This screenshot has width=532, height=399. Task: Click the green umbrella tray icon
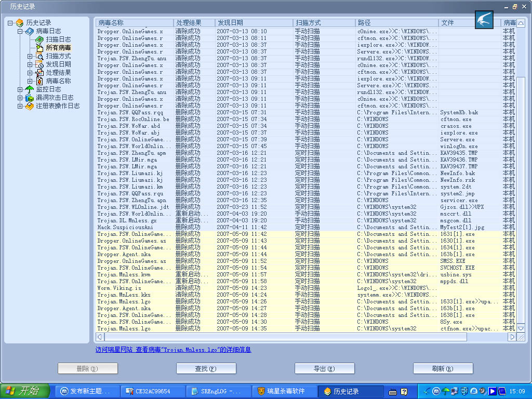445,392
